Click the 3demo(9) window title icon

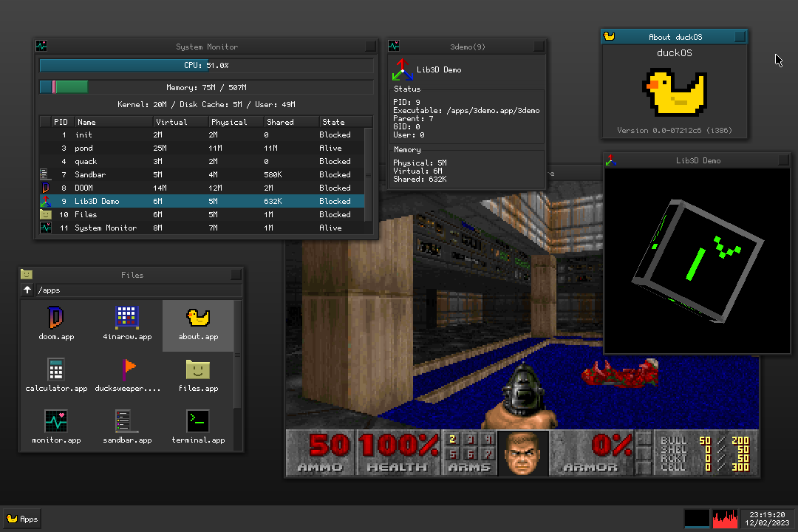coord(394,47)
